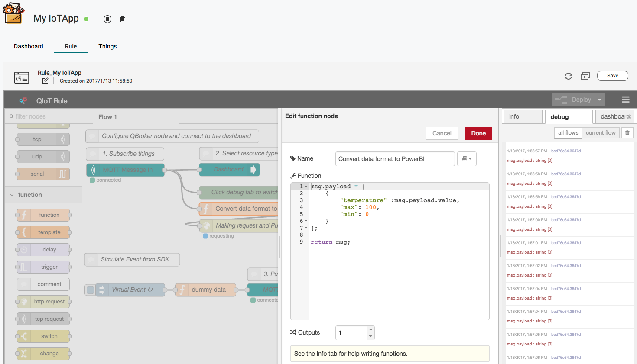The height and width of the screenshot is (364, 637).
Task: Collapse the function palette category
Action: 12,195
